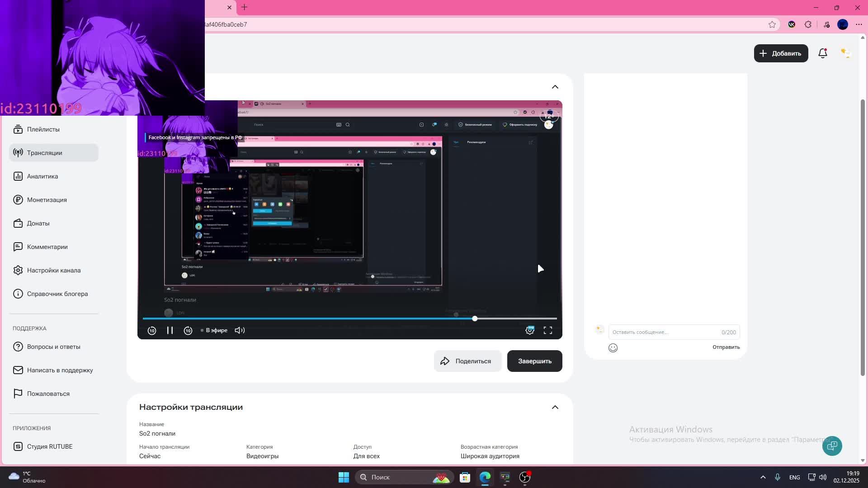Pause the live stream playback
This screenshot has height=488, width=868.
170,330
